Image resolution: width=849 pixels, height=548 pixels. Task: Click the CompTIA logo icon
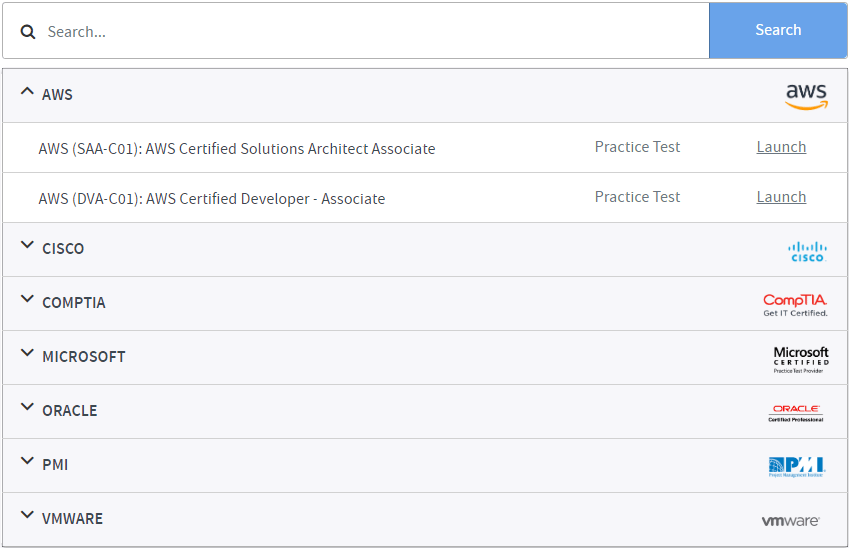(795, 304)
